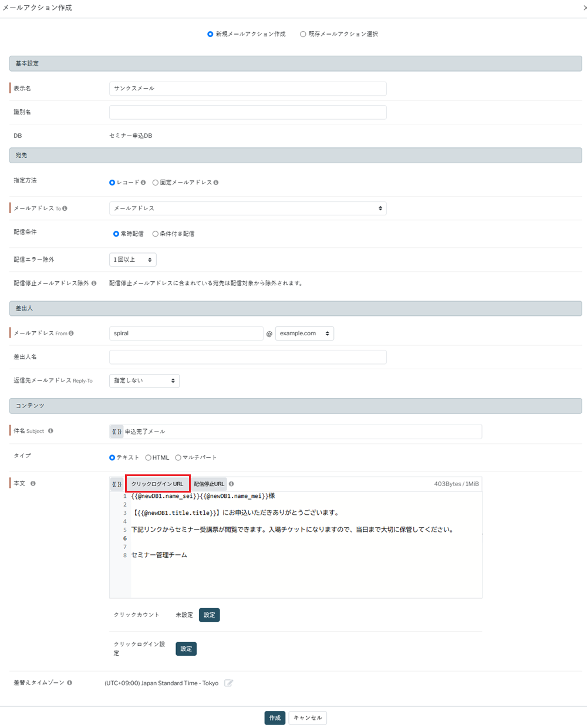Select 既存メールアクション選択 radio option
The image size is (587, 728).
303,34
